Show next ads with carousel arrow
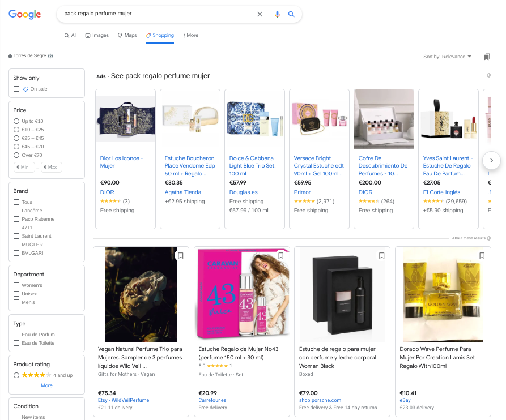This screenshot has width=506, height=420. [491, 160]
